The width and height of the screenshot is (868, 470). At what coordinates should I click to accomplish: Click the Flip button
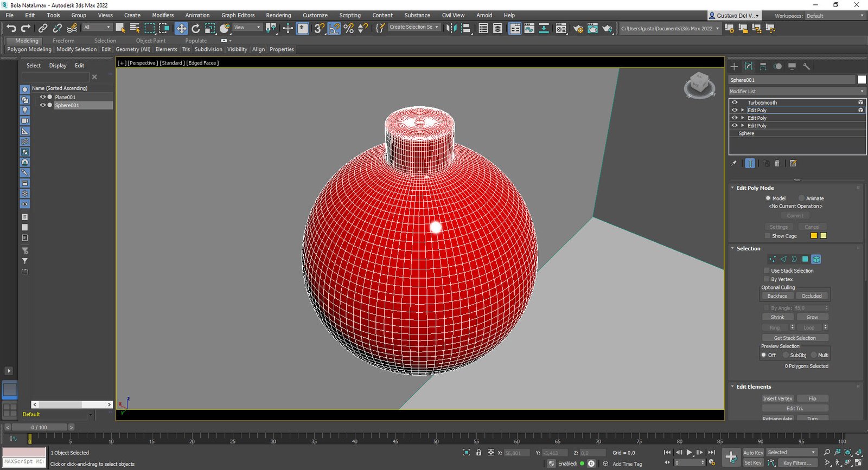click(812, 398)
